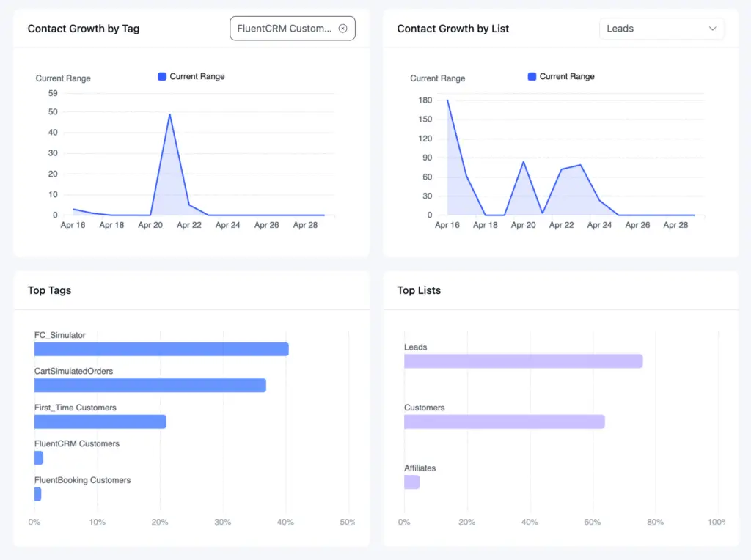Viewport: 751px width, 560px height.
Task: Click the Top Tags heading
Action: click(49, 290)
